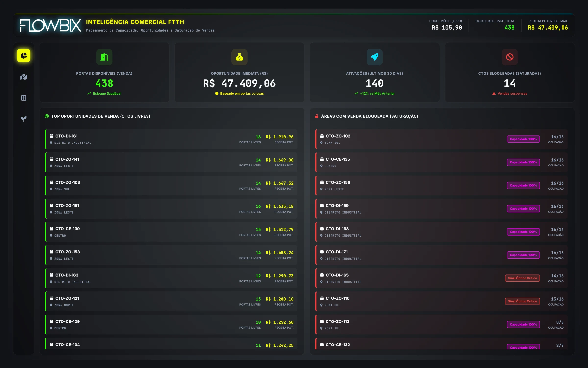Click the Capacidade 100% badge on CTO-ZO-102
This screenshot has width=588, height=368.
523,139
